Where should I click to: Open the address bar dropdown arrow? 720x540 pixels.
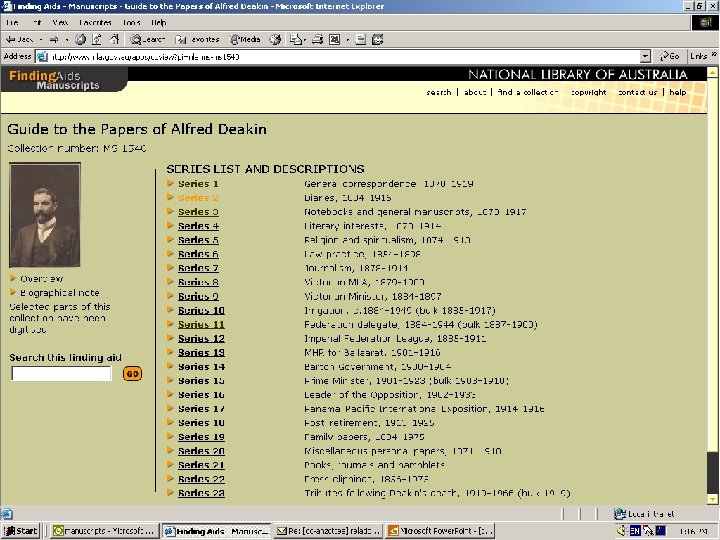pyautogui.click(x=645, y=56)
